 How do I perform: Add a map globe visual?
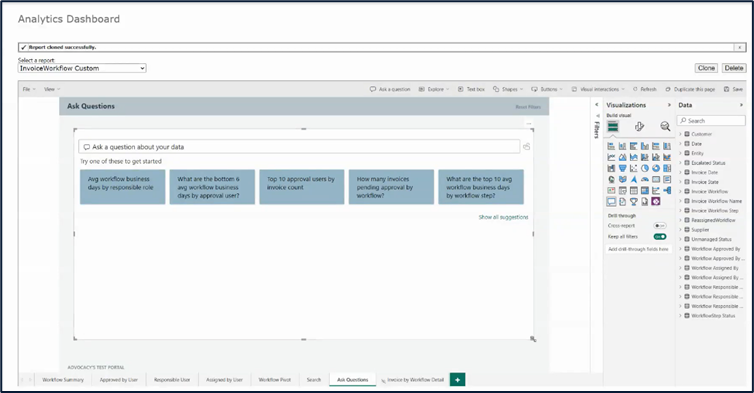point(611,179)
